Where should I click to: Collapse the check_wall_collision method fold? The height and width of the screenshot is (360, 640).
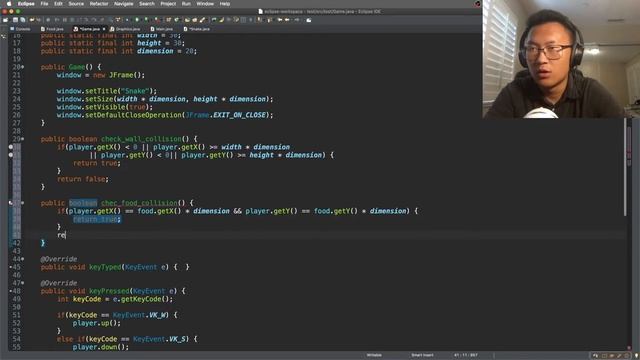click(x=22, y=139)
